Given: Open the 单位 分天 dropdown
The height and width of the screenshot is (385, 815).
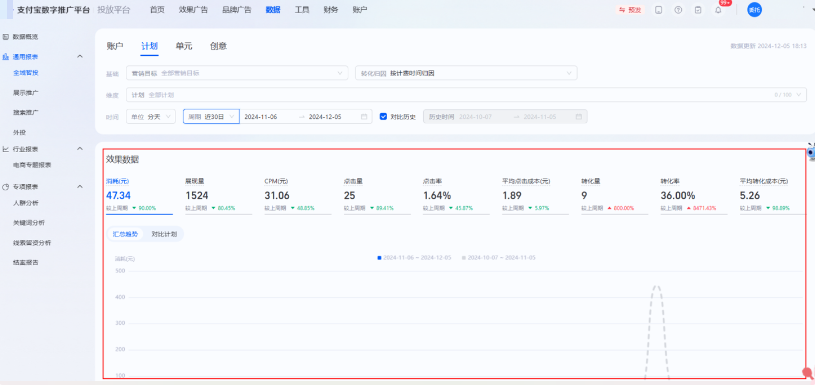Looking at the screenshot, I should (x=151, y=117).
